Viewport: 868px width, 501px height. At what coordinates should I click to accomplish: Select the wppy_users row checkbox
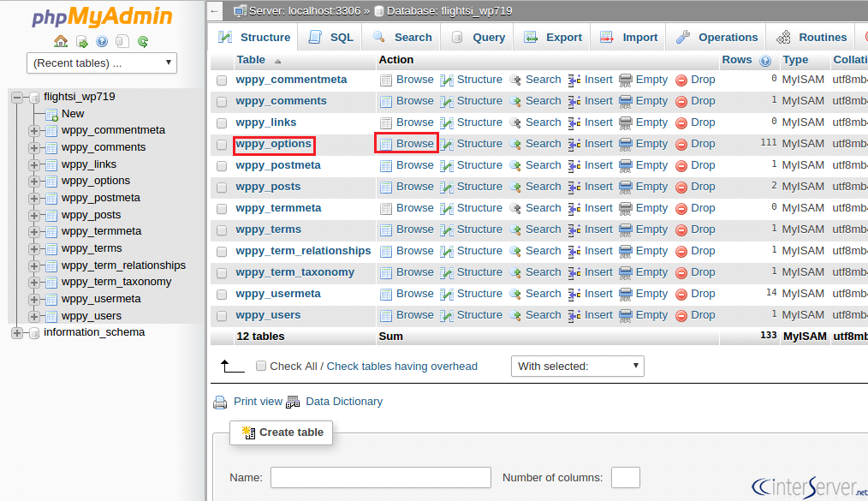222,315
